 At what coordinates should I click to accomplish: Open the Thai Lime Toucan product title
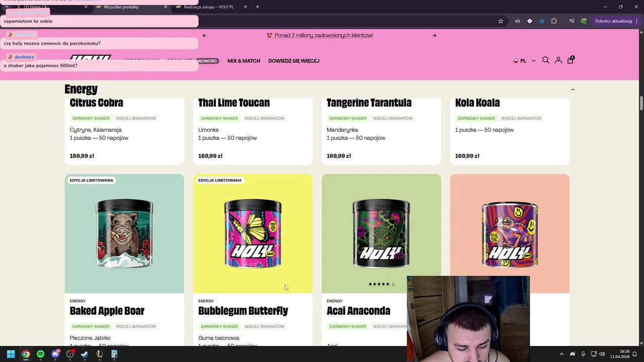[234, 103]
